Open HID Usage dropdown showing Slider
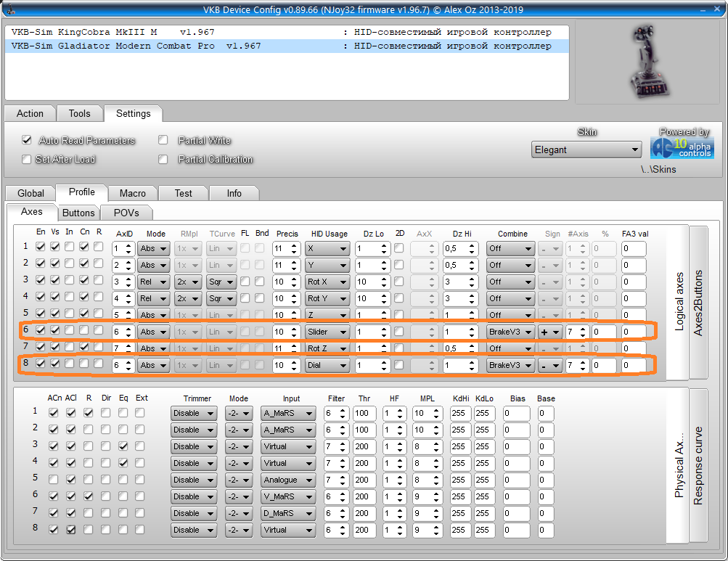728x561 pixels. coord(327,332)
